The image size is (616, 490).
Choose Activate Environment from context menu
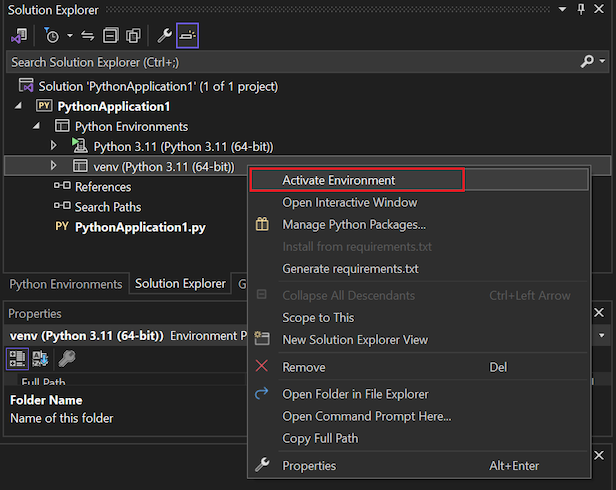coord(338,180)
